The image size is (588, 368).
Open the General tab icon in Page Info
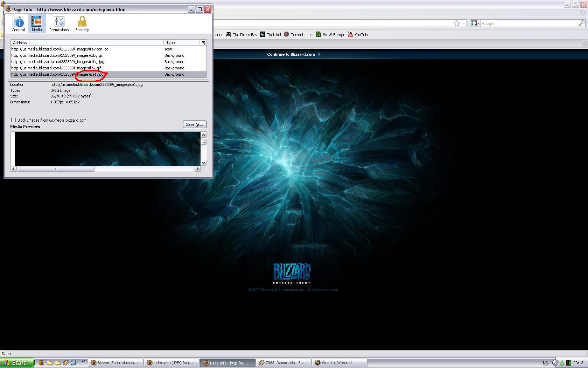point(18,23)
